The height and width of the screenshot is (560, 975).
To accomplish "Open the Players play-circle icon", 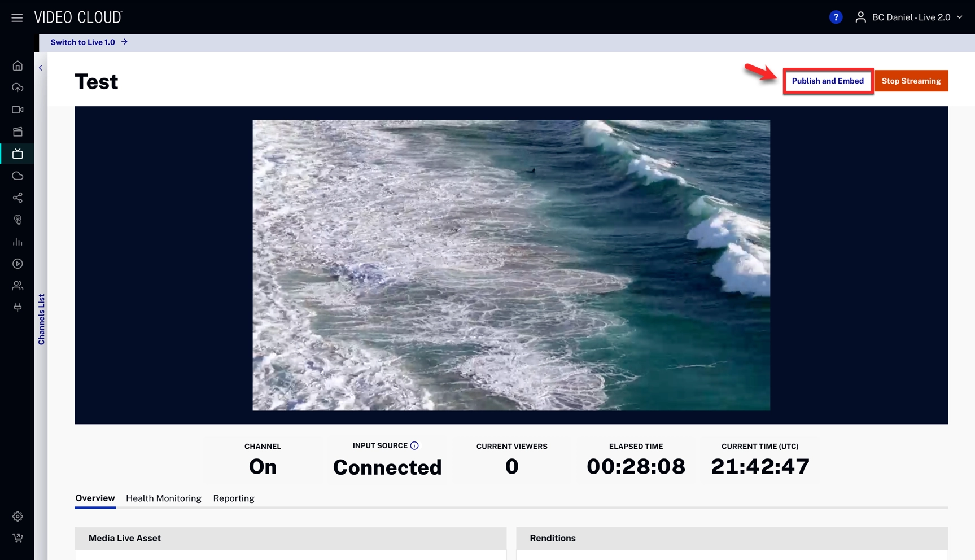I will coord(18,264).
